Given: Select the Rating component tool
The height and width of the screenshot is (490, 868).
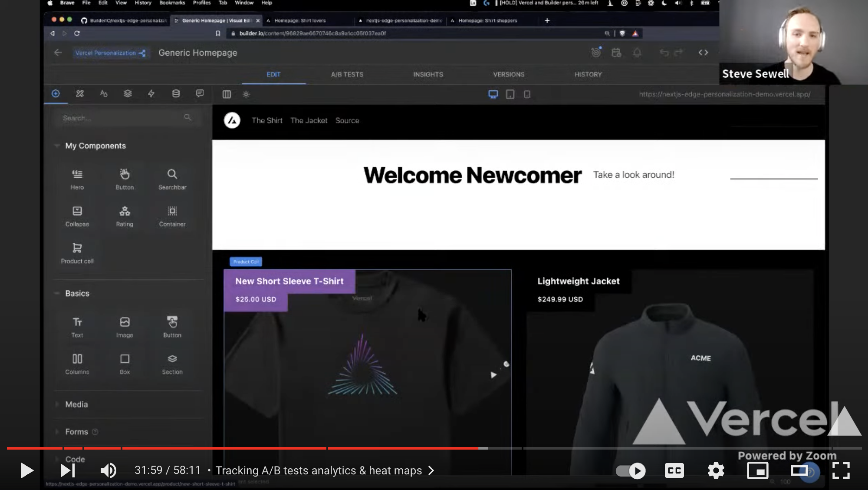Looking at the screenshot, I should (x=124, y=215).
